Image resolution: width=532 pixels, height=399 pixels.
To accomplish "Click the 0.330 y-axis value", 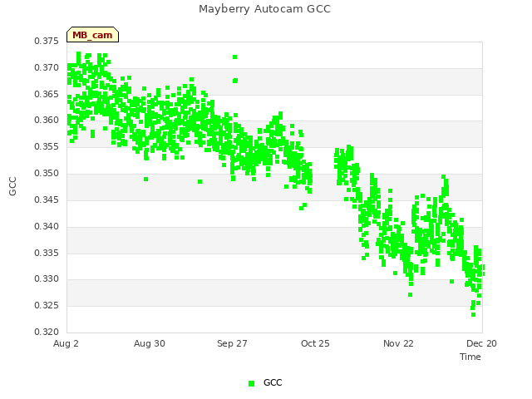I will point(47,279).
